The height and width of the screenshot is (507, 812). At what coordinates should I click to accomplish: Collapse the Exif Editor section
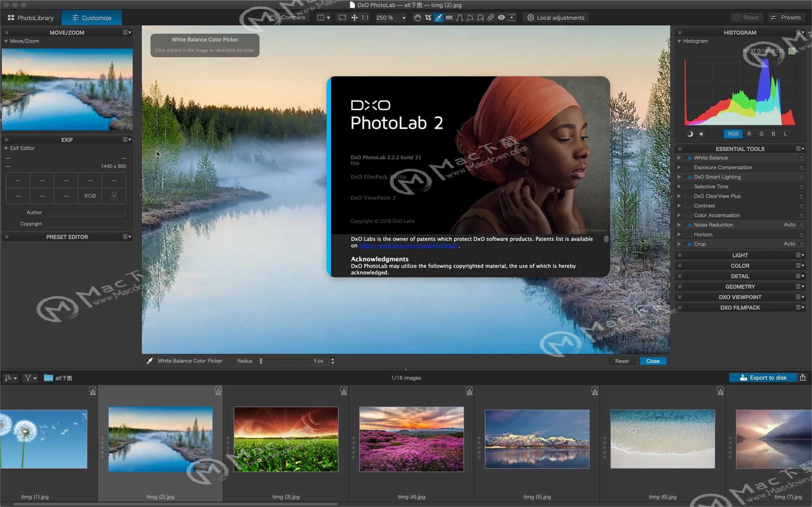[6, 148]
